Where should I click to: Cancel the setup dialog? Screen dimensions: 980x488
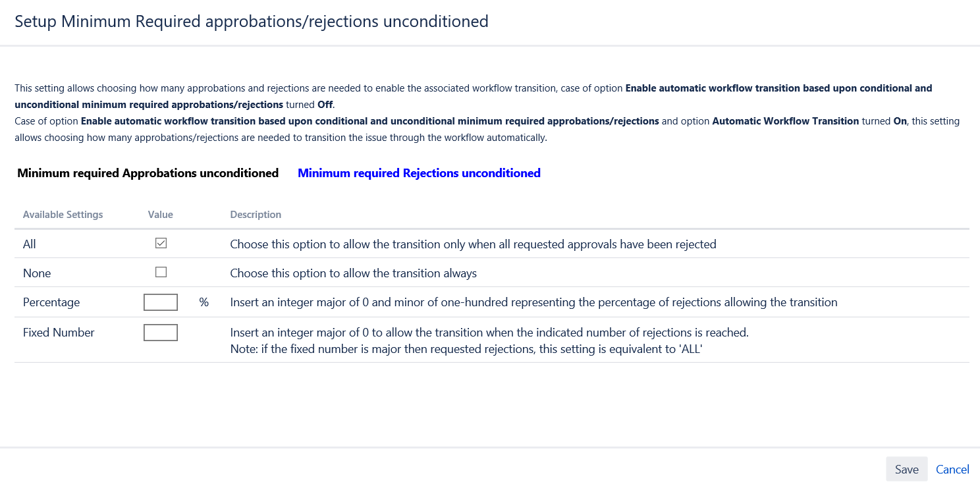tap(952, 470)
